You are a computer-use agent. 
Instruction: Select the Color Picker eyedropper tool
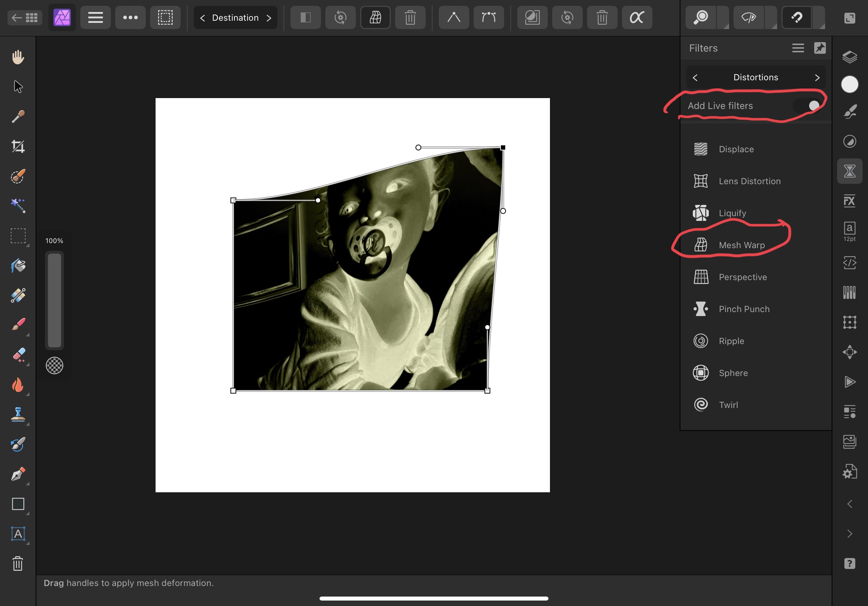tap(18, 116)
